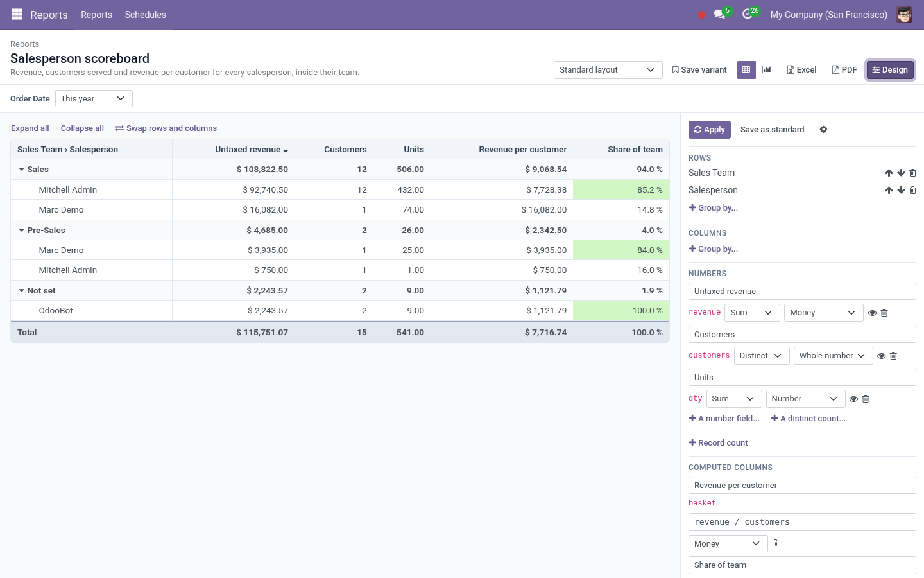Delete the Sales Team row group
Screen dimensions: 924x578
click(x=912, y=173)
